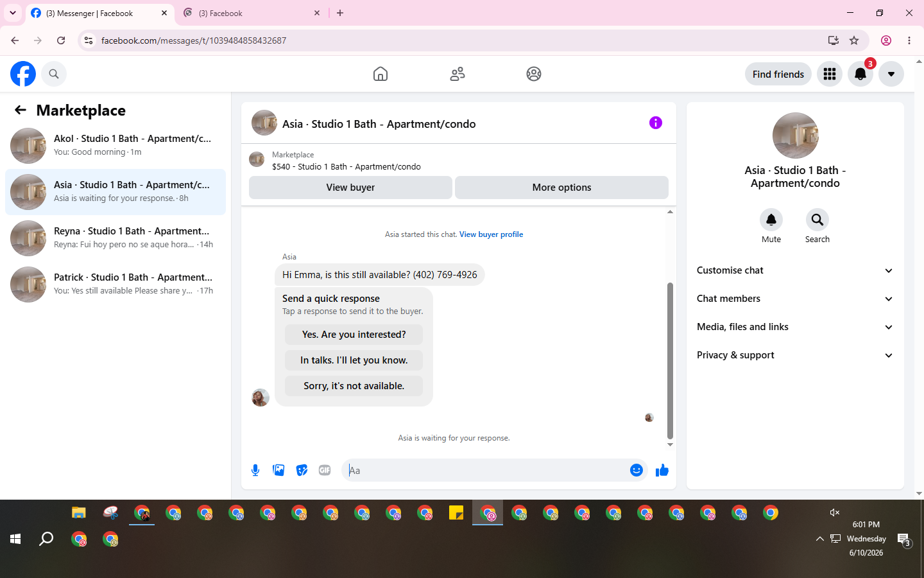This screenshot has height=578, width=924.
Task: Open the Chrome profile icon
Action: pos(886,40)
